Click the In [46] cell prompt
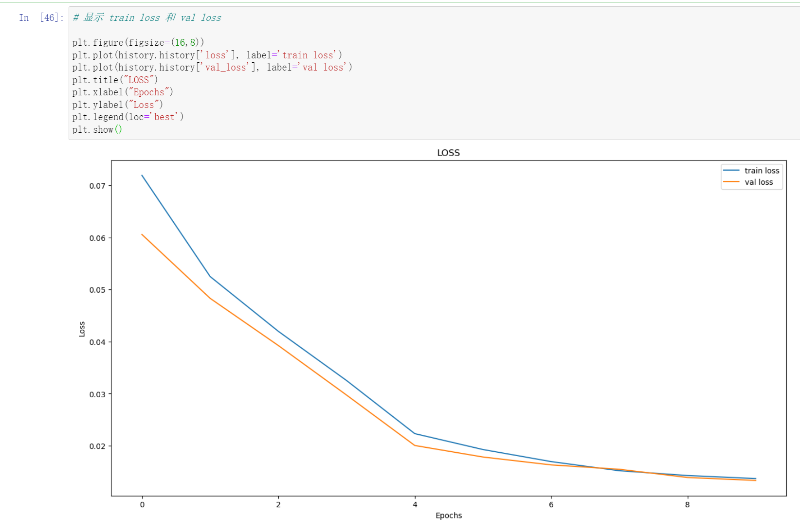This screenshot has width=800, height=532. pos(41,18)
